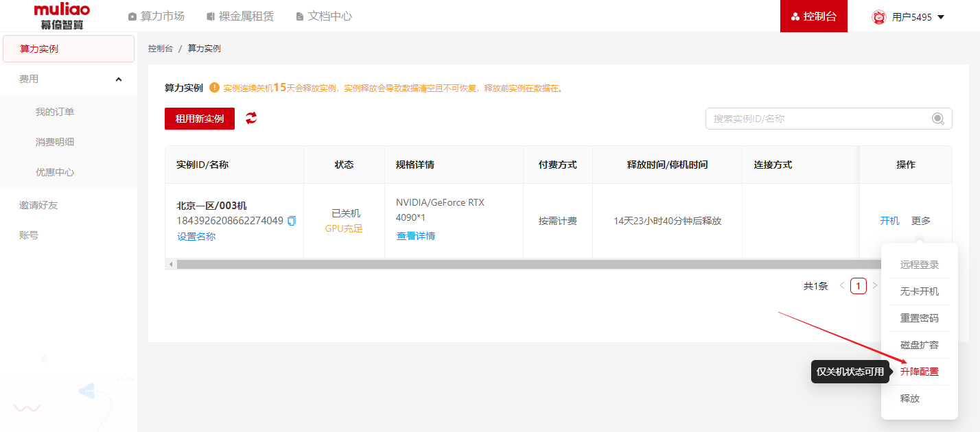The width and height of the screenshot is (980, 432).
Task: Copy the instance ID using the copy icon
Action: [292, 221]
